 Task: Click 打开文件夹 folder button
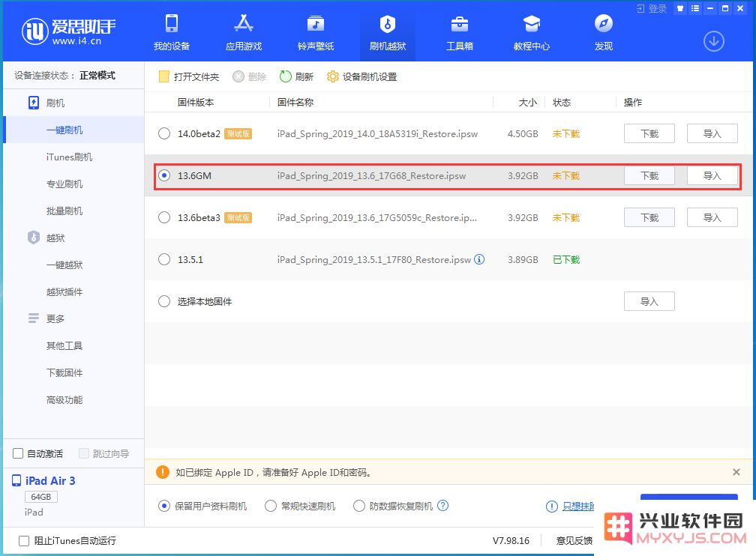click(189, 76)
